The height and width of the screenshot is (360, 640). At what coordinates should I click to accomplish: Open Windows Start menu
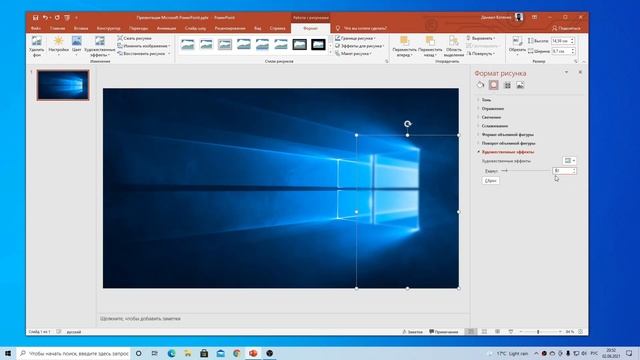pyautogui.click(x=8, y=353)
